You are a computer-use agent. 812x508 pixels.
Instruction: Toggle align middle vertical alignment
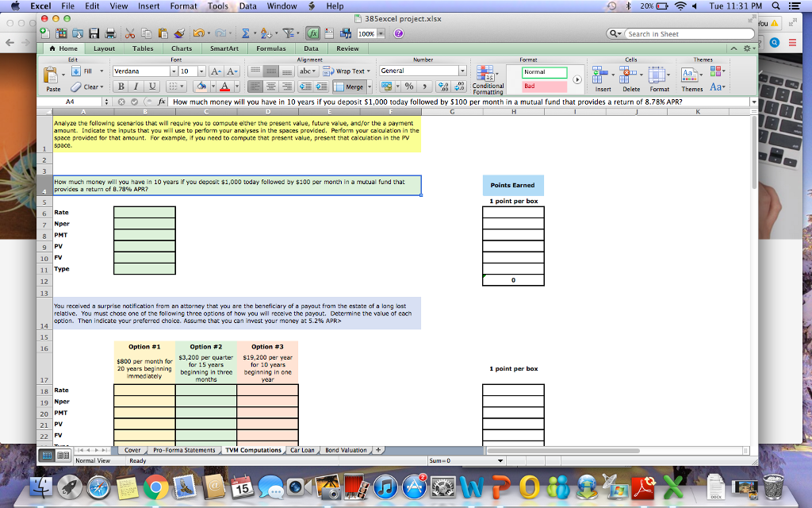coord(270,71)
